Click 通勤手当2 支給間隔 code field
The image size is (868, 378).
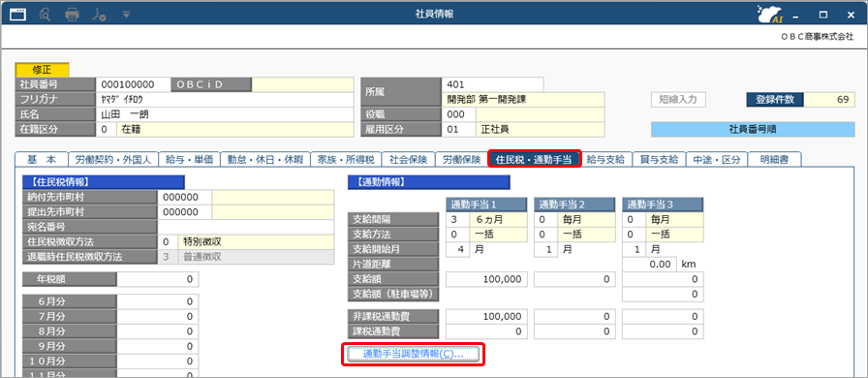pyautogui.click(x=545, y=219)
